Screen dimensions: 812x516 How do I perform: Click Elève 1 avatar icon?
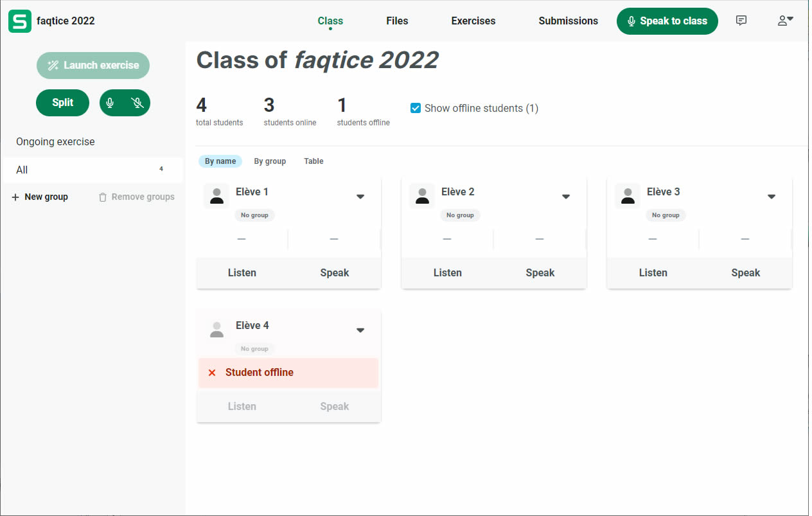point(216,196)
